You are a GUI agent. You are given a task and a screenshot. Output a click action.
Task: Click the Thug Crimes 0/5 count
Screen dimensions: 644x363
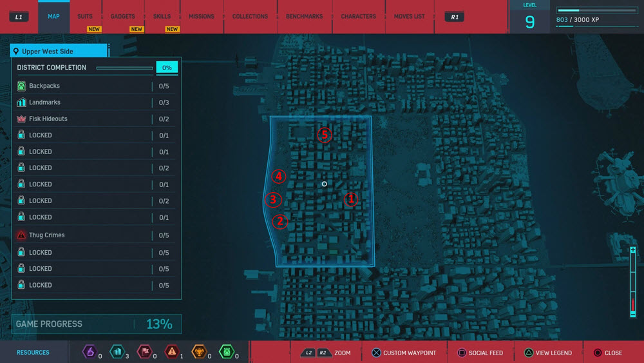point(164,235)
